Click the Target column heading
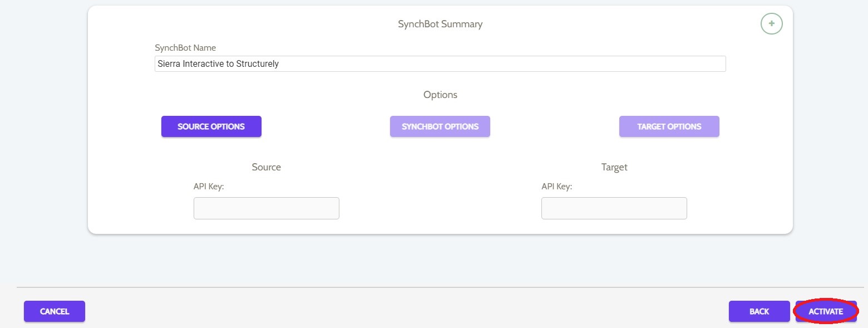868x328 pixels. click(x=614, y=167)
